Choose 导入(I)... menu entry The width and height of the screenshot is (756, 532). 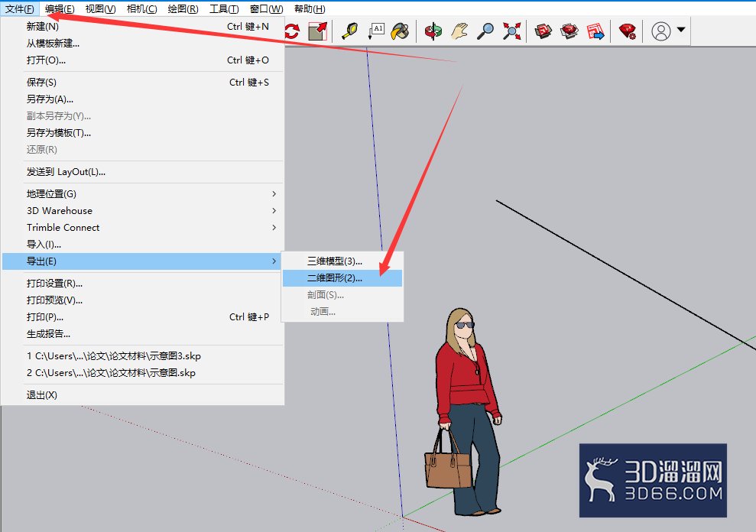pos(143,245)
